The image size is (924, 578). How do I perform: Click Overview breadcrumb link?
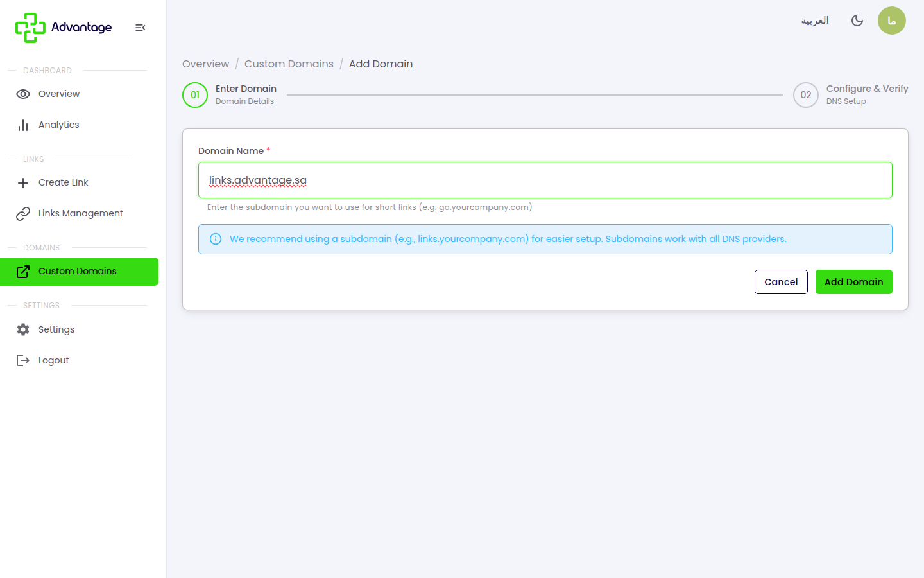point(205,64)
